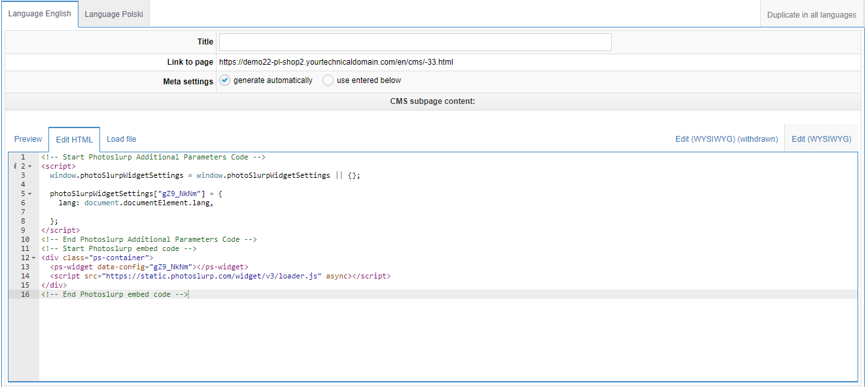
Task: Place cursor on div class="ps-container" line
Action: pyautogui.click(x=97, y=258)
